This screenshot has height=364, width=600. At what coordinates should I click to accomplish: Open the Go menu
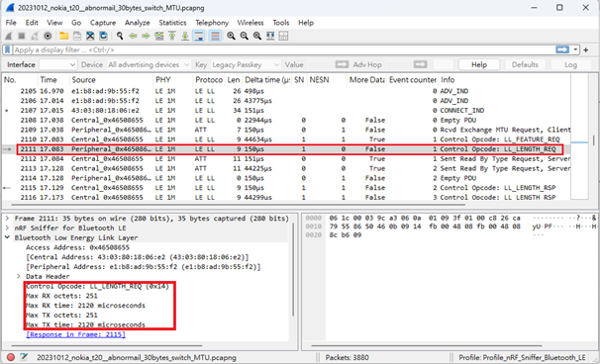point(76,23)
